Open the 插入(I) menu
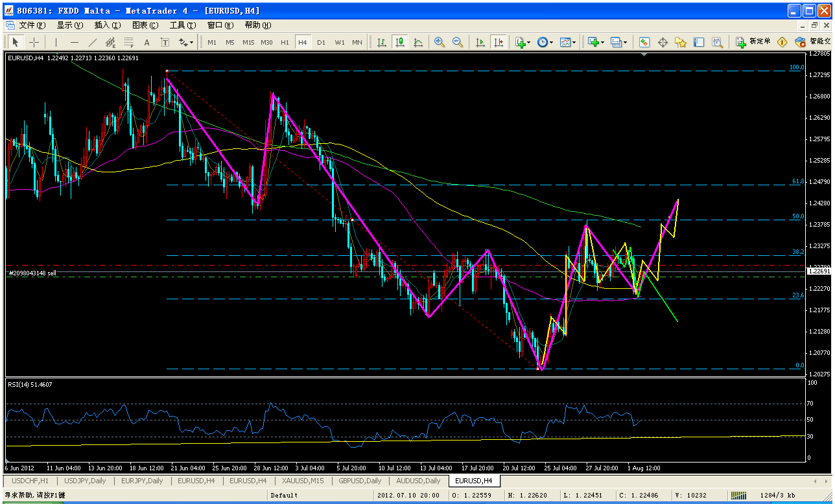 tap(108, 25)
